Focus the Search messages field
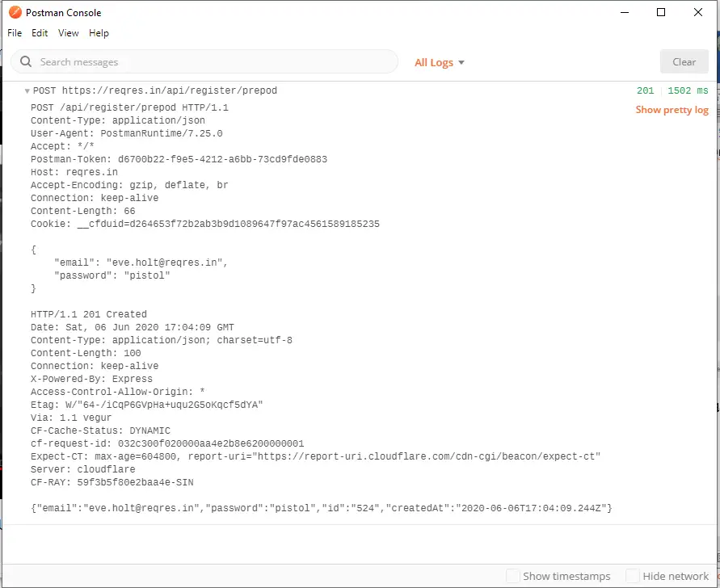 click(x=204, y=61)
